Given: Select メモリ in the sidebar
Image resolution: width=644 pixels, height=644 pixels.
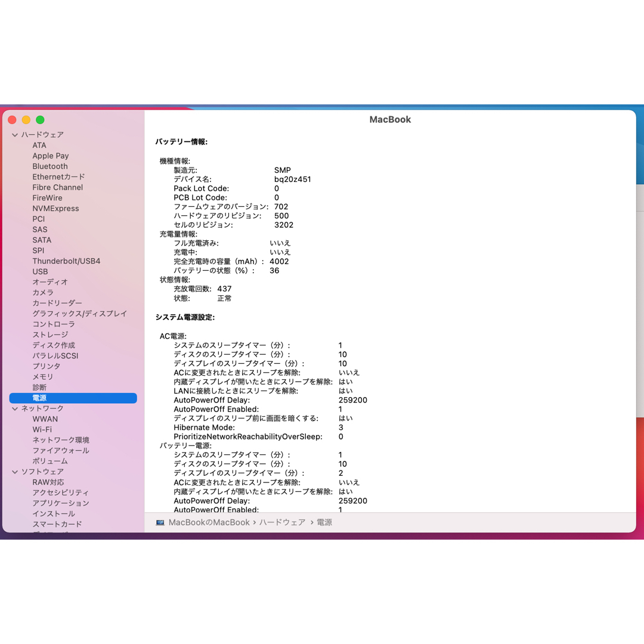Looking at the screenshot, I should (43, 377).
